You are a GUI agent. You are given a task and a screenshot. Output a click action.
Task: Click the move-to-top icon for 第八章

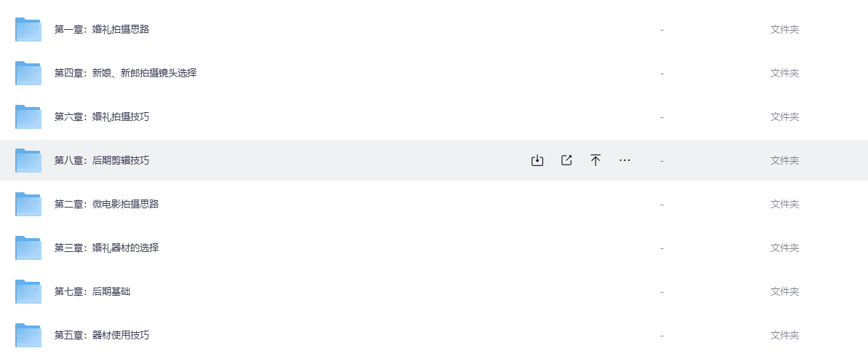click(x=596, y=160)
